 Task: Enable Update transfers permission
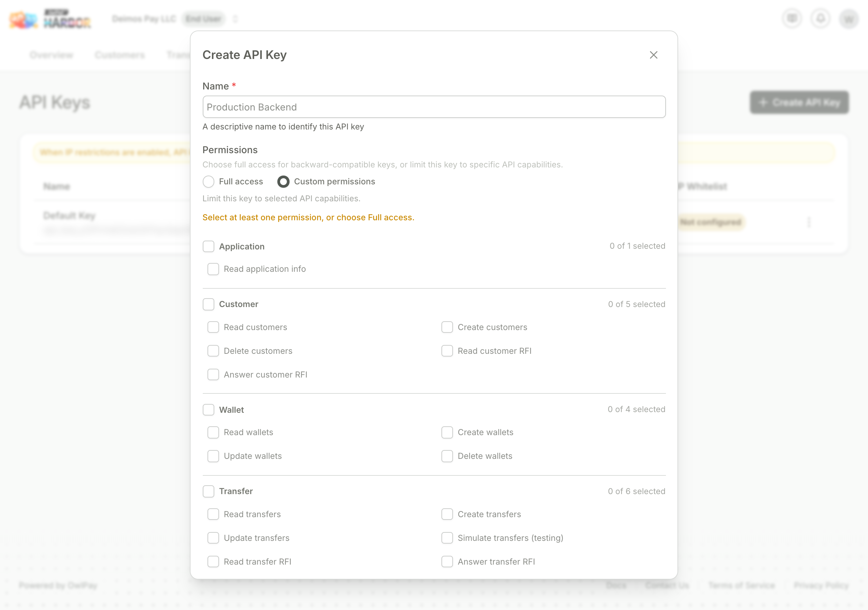(213, 538)
